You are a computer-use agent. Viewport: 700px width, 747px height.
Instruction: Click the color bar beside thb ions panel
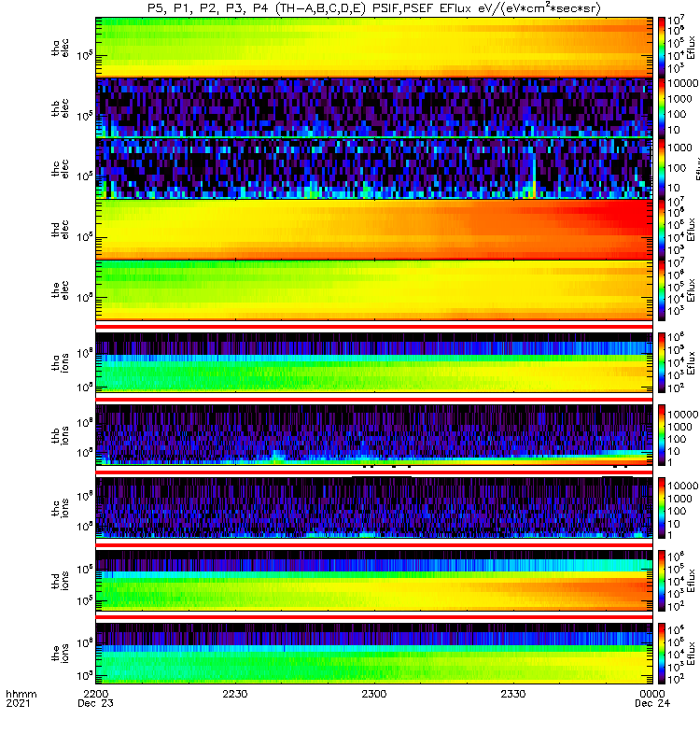pyautogui.click(x=662, y=435)
